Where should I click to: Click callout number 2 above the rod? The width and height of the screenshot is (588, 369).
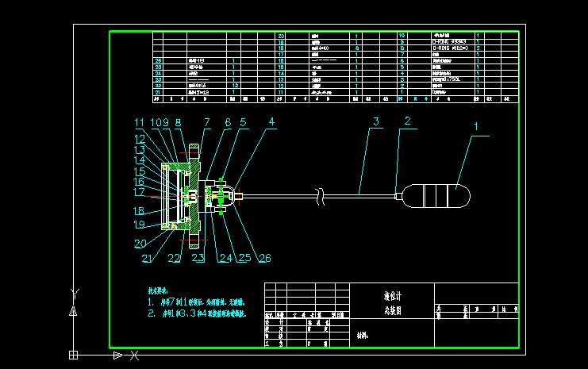(x=408, y=121)
